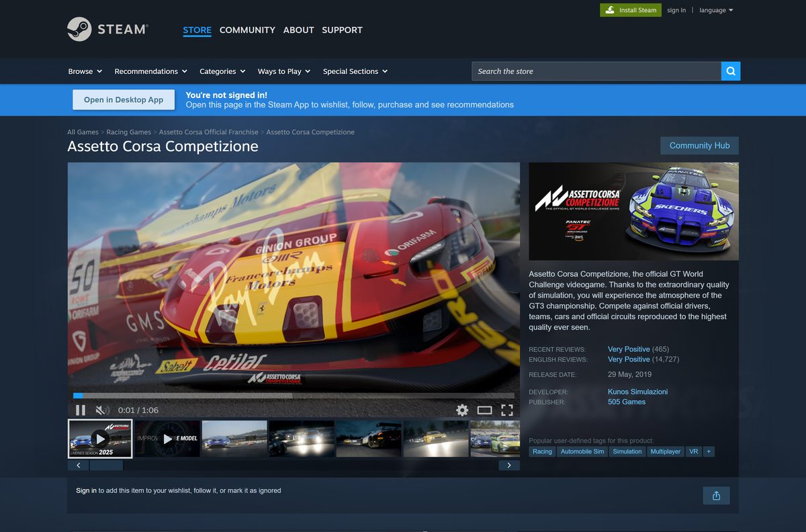This screenshot has height=532, width=806.
Task: Select the Multiplayer tag
Action: coord(666,451)
